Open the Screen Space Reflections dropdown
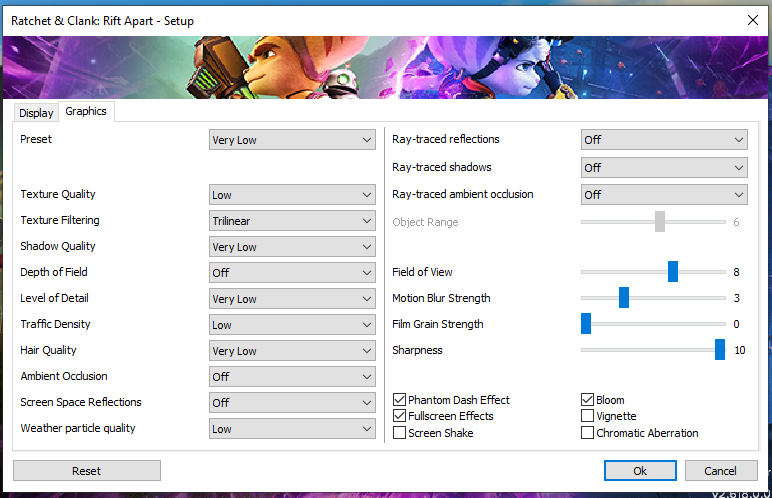The width and height of the screenshot is (772, 498). point(292,402)
